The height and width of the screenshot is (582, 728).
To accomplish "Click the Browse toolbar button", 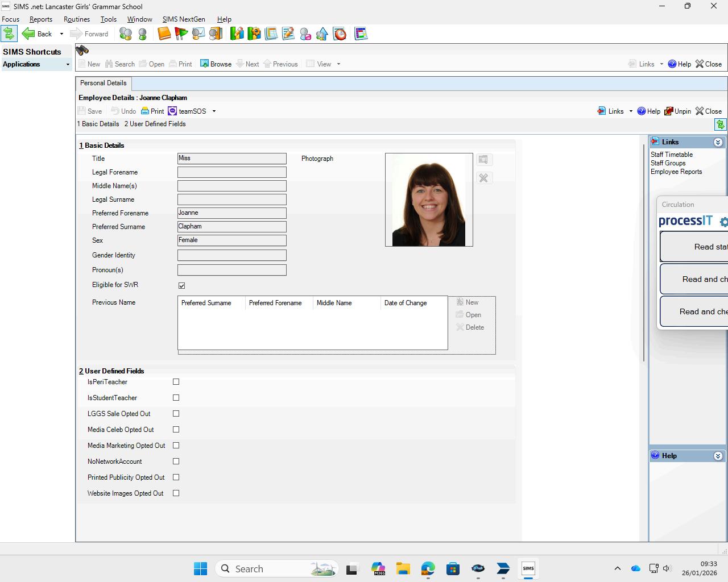I will 216,64.
